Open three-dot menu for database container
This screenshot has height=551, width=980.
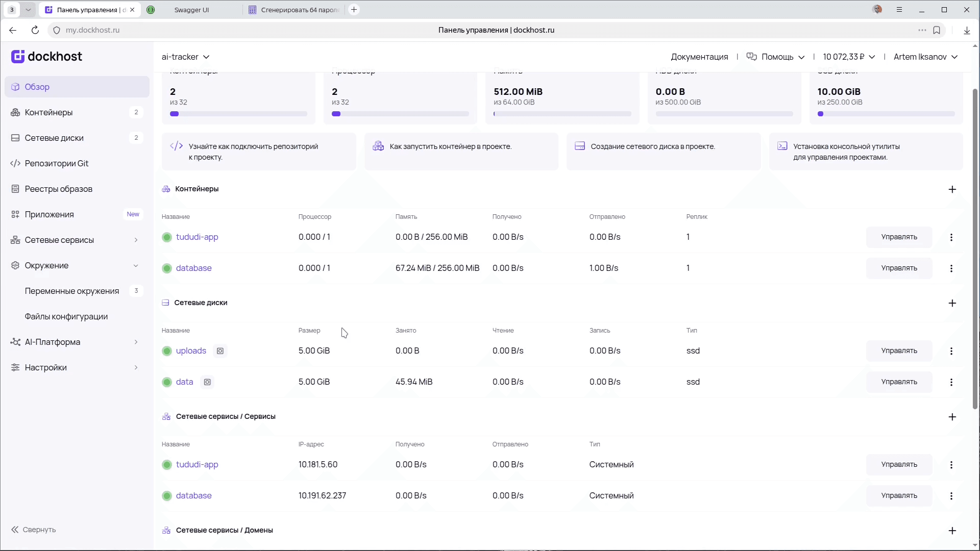coord(951,268)
